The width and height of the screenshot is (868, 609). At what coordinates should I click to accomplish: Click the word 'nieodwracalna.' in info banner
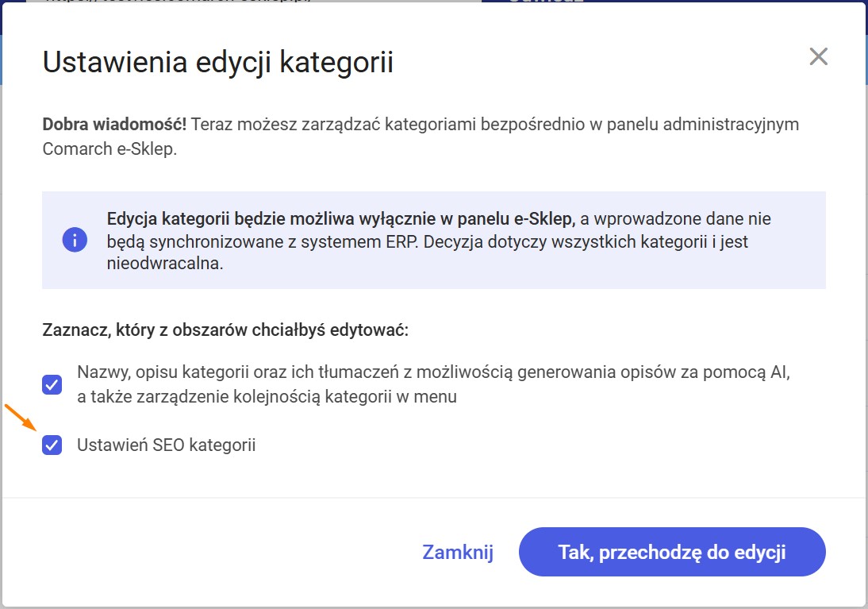(x=165, y=264)
